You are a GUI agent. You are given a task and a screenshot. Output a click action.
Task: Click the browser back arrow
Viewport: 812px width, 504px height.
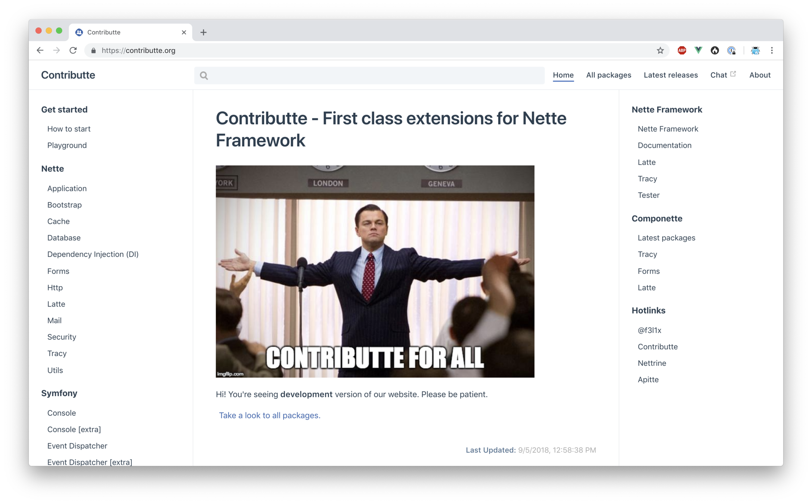(x=40, y=50)
